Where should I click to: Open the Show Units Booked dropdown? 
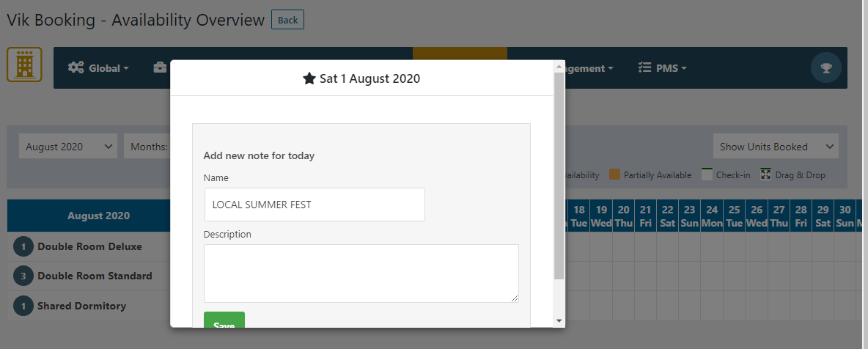[x=776, y=147]
